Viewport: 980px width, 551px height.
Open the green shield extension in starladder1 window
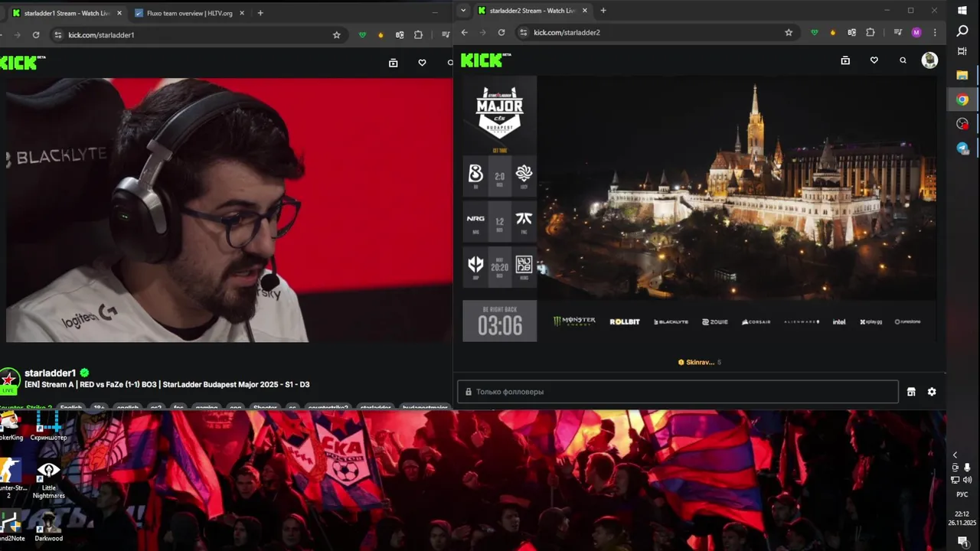(362, 34)
